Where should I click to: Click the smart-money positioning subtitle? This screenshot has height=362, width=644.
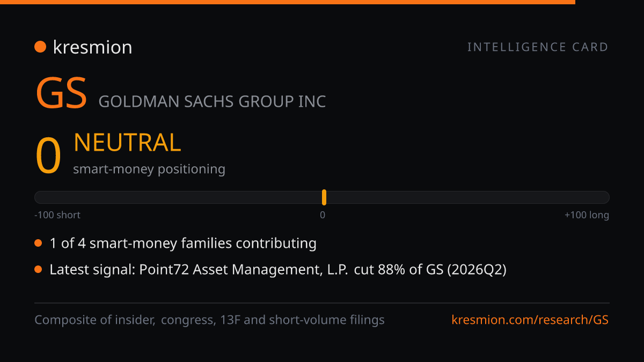click(149, 169)
